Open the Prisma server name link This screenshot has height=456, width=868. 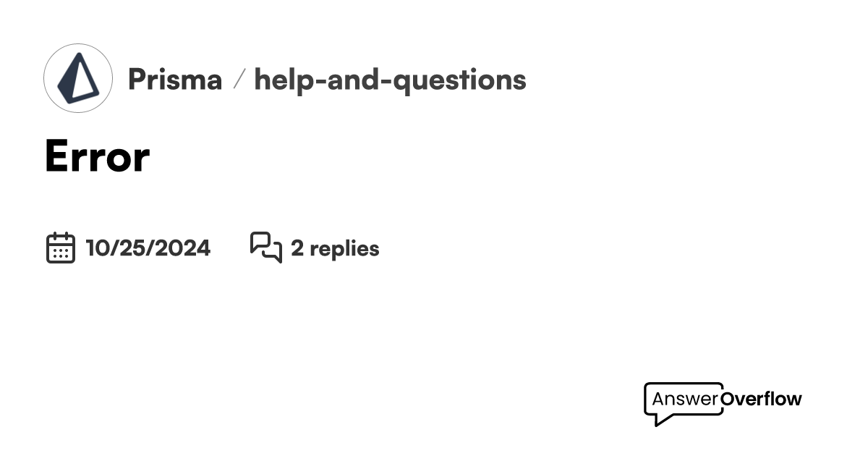pyautogui.click(x=174, y=80)
